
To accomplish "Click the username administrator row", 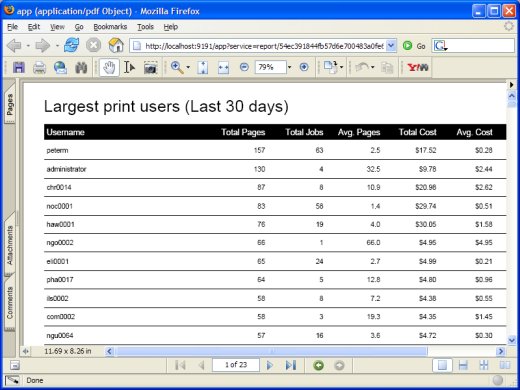I will click(x=275, y=169).
